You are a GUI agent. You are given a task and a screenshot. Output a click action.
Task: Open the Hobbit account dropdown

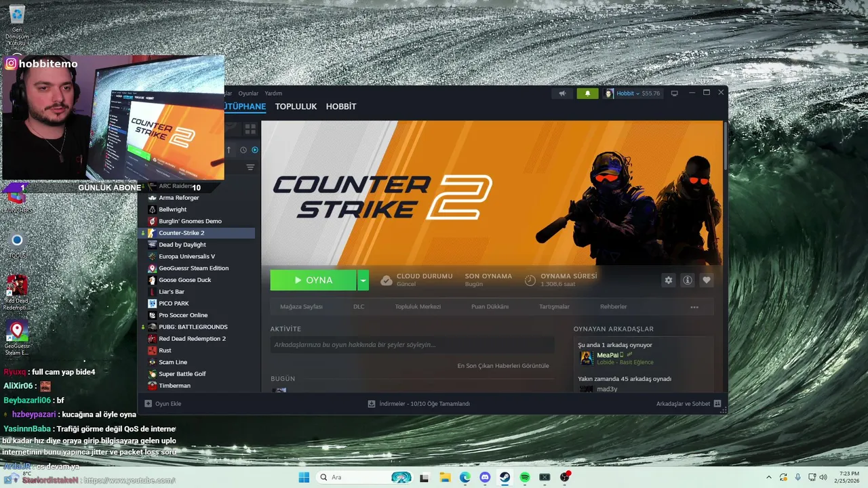[x=627, y=94]
